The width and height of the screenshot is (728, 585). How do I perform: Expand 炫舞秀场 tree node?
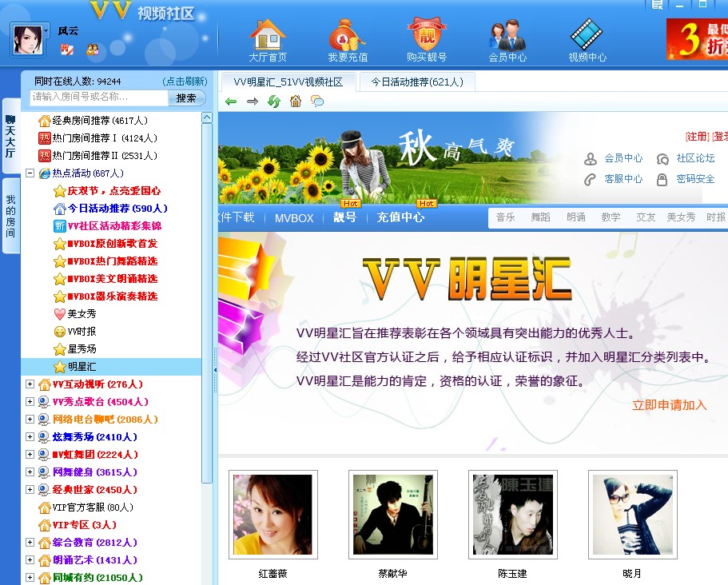[30, 437]
